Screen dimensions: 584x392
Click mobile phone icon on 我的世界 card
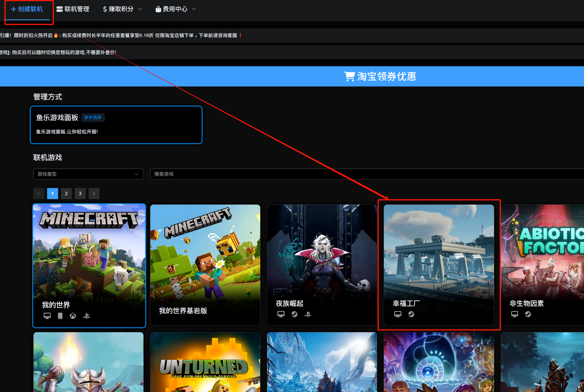60,316
